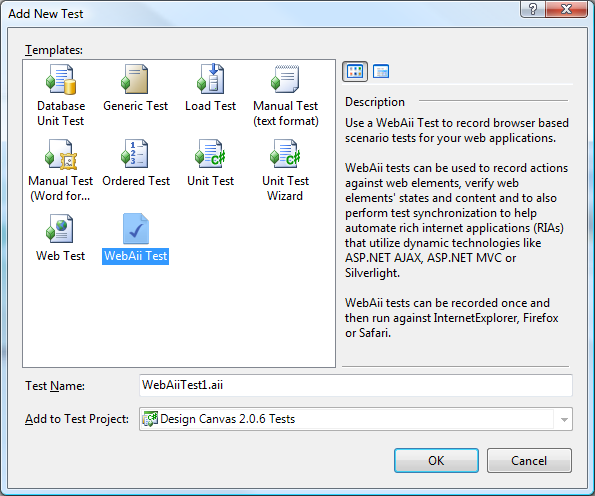Viewport: 595px width, 496px height.
Task: Click the Web Test label text
Action: [x=60, y=256]
